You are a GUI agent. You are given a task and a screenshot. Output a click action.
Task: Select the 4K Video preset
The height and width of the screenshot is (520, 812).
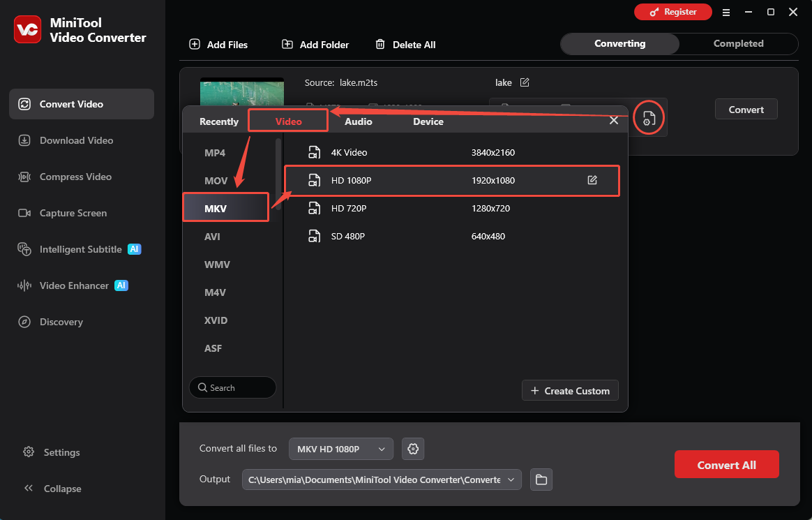click(451, 152)
